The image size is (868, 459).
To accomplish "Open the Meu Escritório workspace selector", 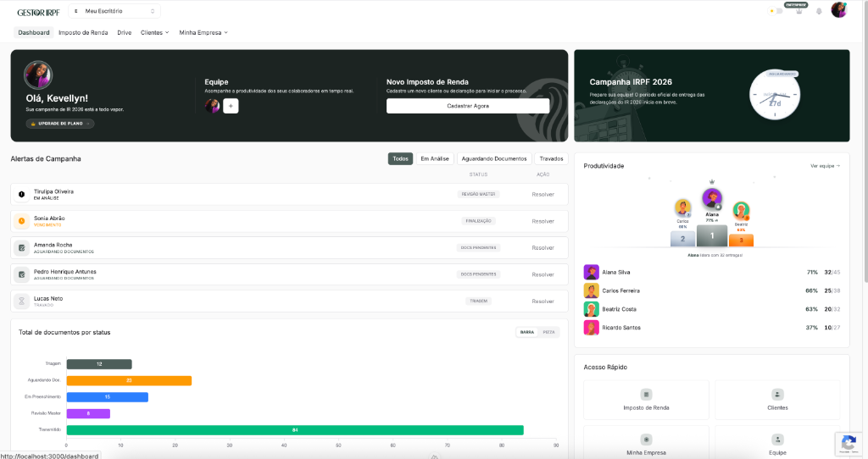I will point(114,11).
